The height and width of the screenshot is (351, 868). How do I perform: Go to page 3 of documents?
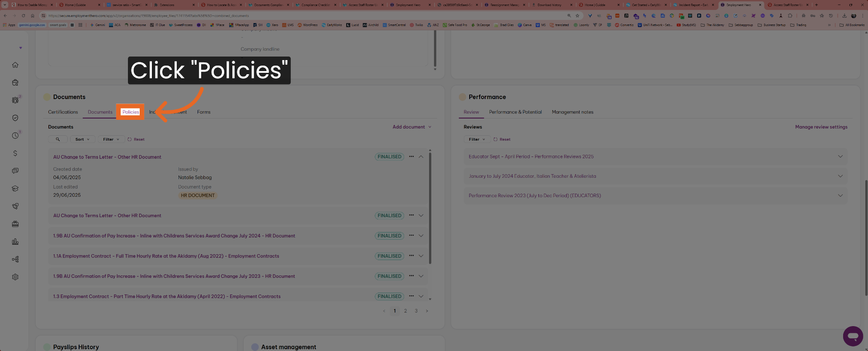click(416, 311)
